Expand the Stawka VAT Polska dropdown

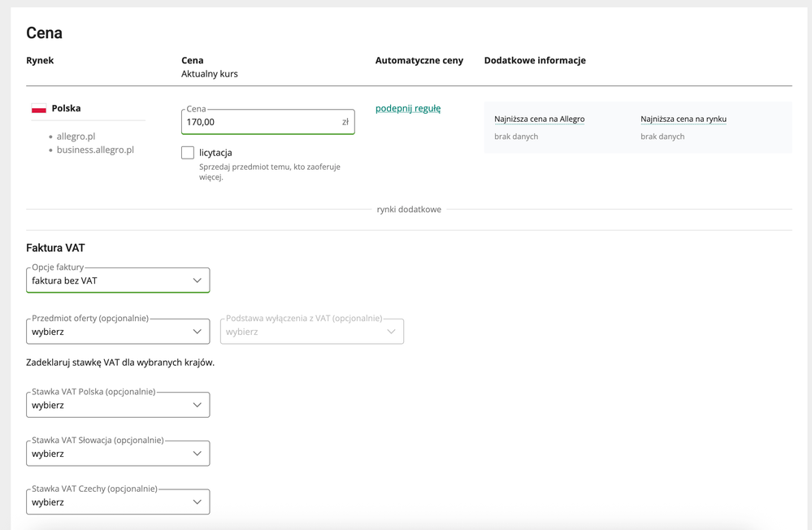pos(118,405)
